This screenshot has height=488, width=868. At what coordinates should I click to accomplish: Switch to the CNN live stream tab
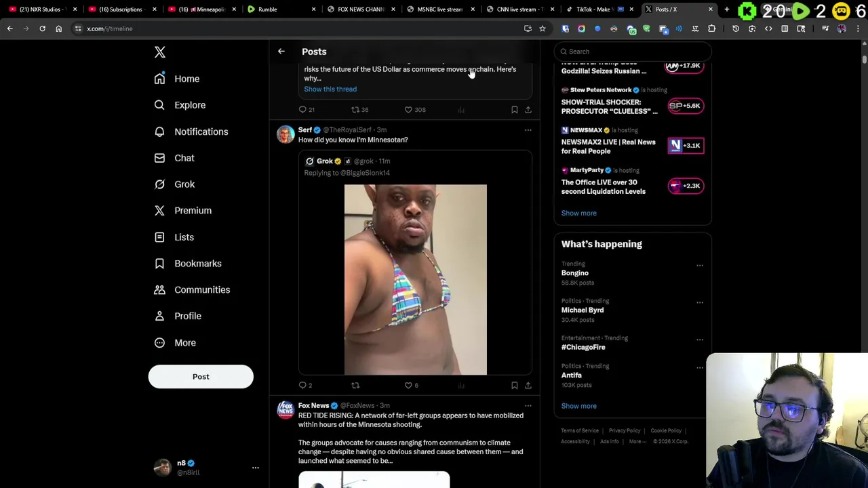519,9
